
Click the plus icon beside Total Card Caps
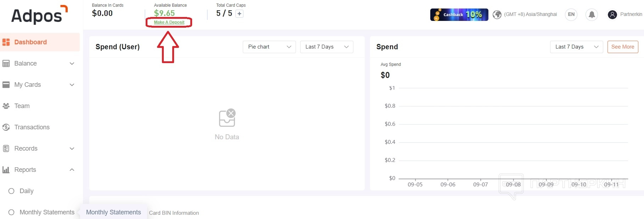click(240, 14)
